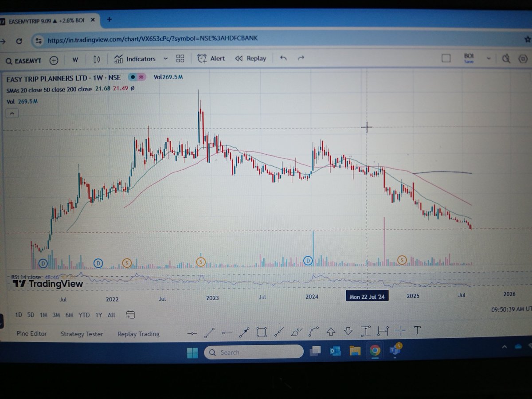Collapse the chart legend with the chevron
Screen dimensions: 532x399
coord(12,113)
